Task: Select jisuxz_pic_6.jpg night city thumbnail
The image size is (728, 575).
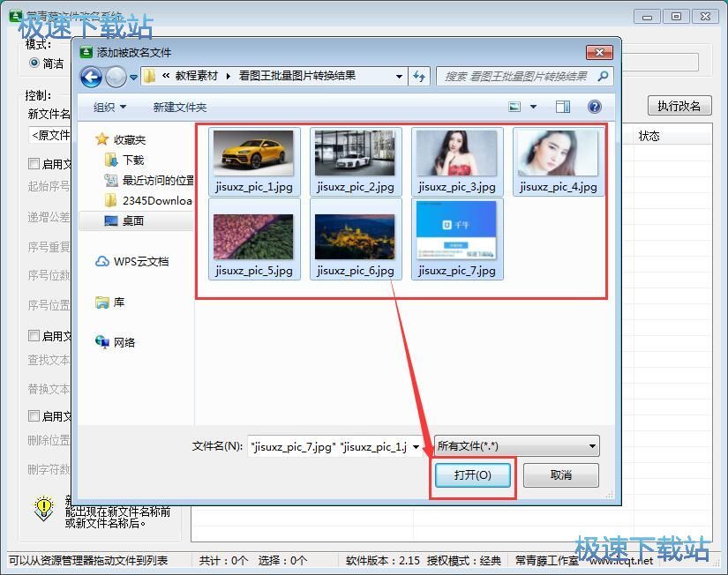Action: tap(356, 240)
